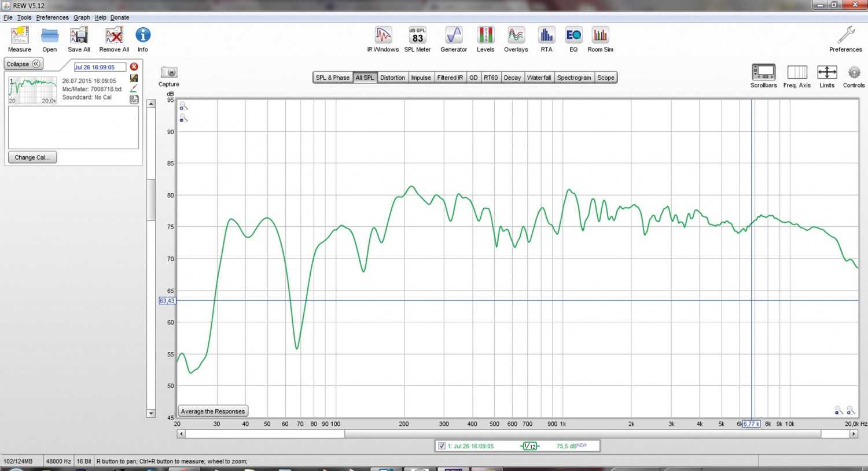Switch to the GD tab
Screen dimensions: 868x471
473,78
